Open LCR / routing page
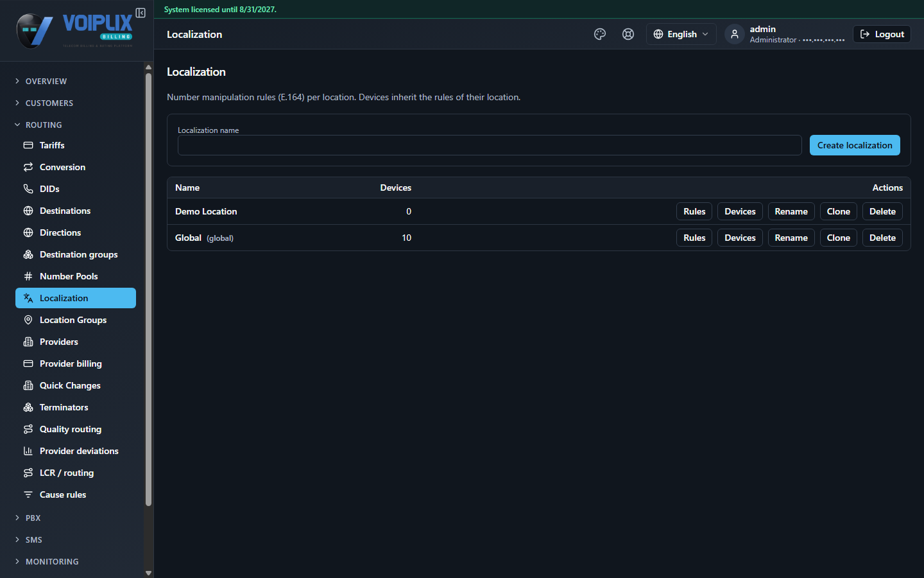The image size is (924, 578). coord(76,473)
